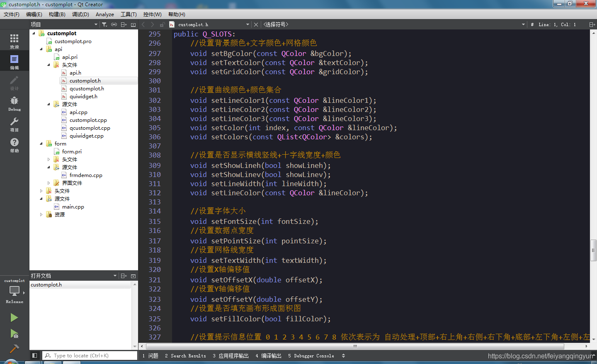
Task: Open the customplot Release kit selector
Action: click(x=15, y=291)
